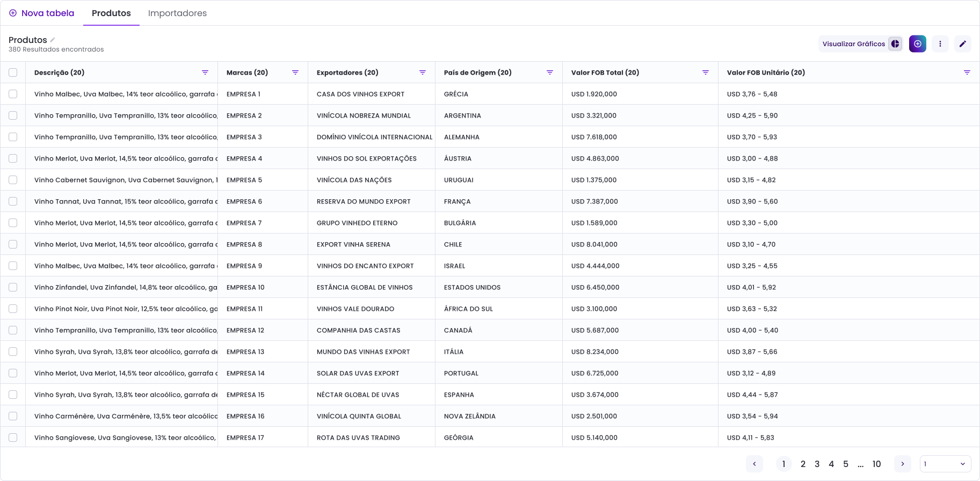Viewport: 980px width, 481px height.
Task: Select the Vinho Sangiovese description cell
Action: [x=121, y=438]
